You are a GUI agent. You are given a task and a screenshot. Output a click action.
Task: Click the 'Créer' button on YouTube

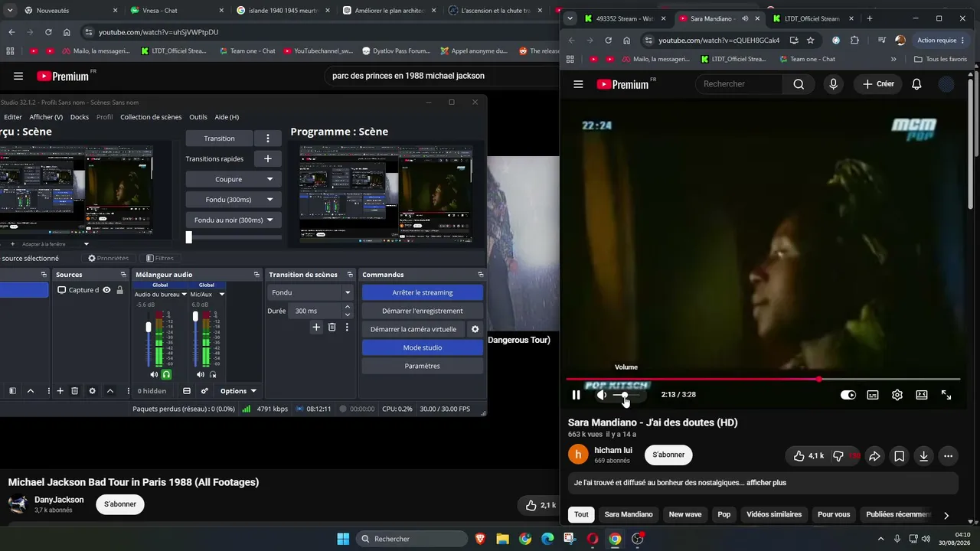pos(877,84)
